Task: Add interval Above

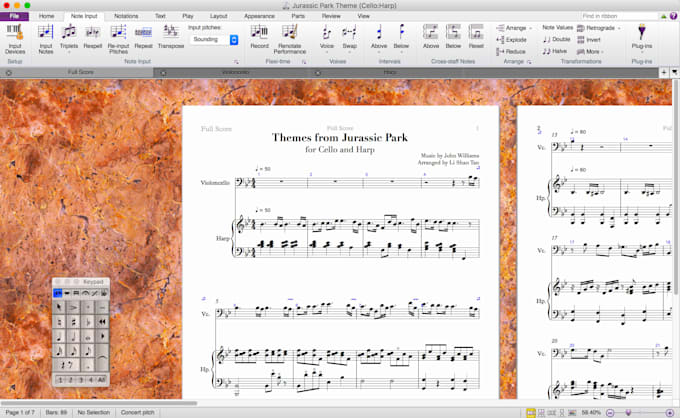Action: coord(379,36)
